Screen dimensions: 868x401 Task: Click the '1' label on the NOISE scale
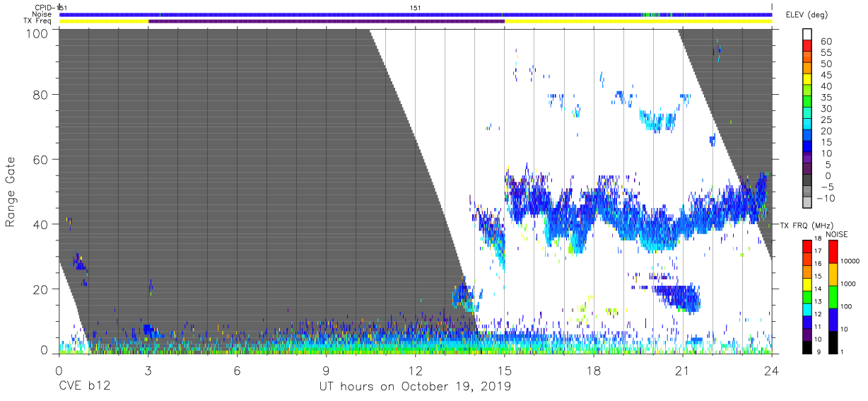coord(842,352)
